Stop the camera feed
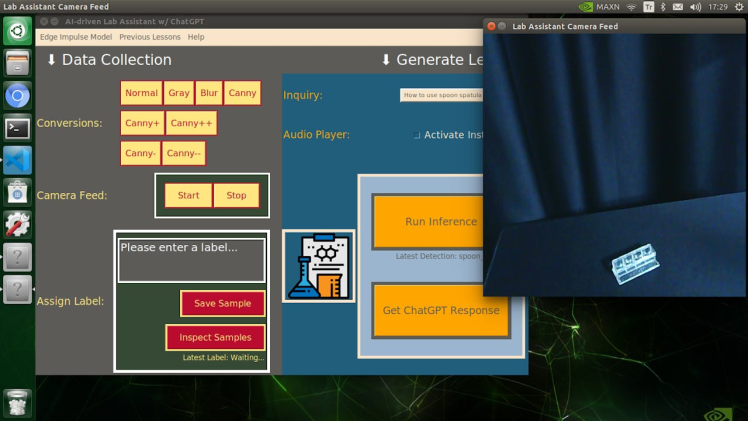Viewport: 748px width, 421px height. 236,195
